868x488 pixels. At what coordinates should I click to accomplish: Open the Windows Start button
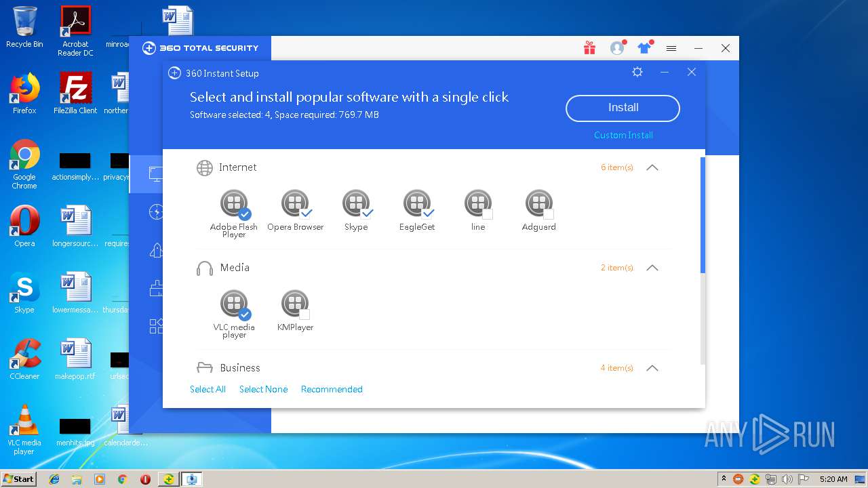pos(19,479)
